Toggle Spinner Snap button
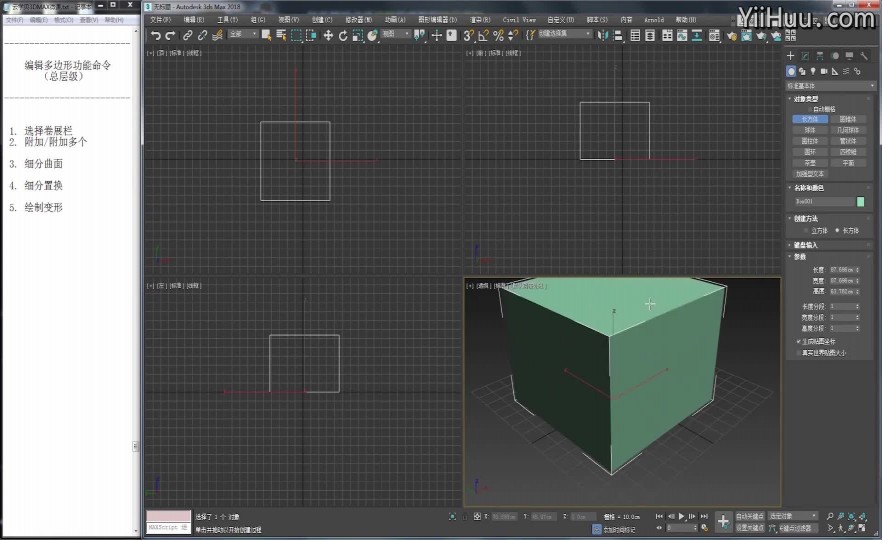 tap(512, 35)
